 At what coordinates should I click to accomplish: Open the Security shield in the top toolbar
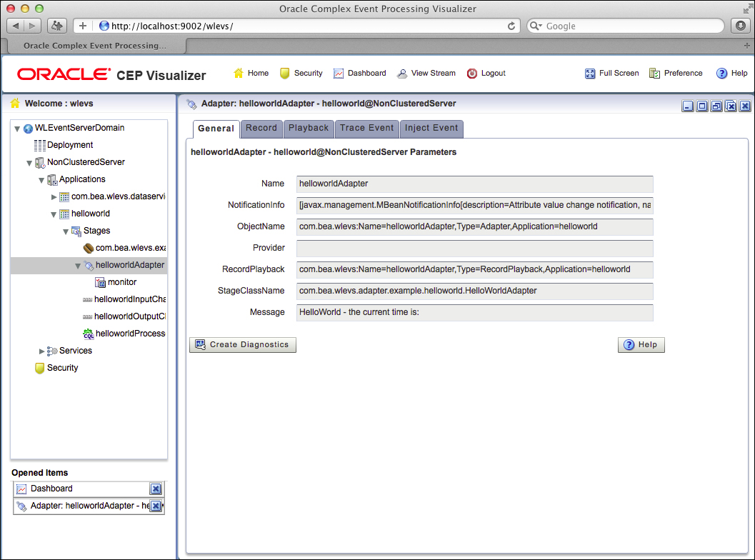tap(284, 74)
